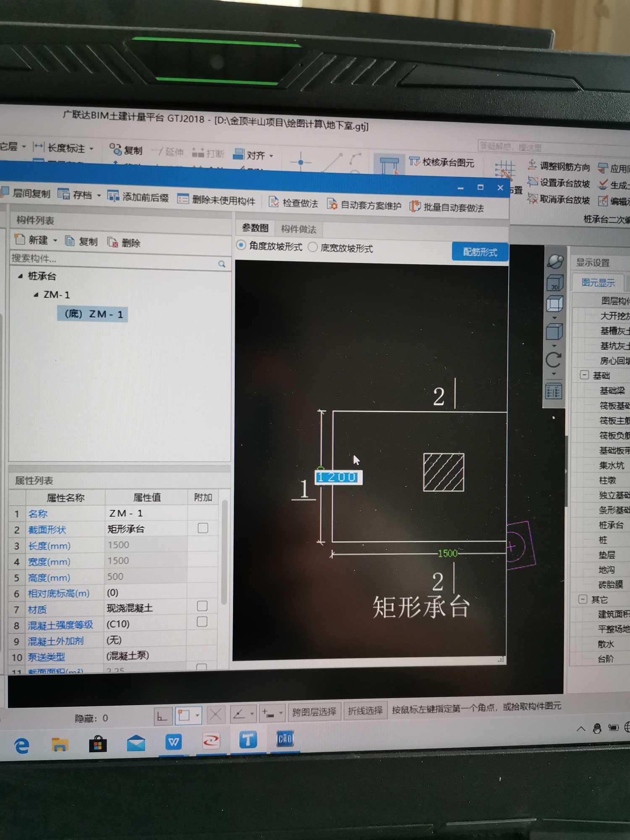Image resolution: width=630 pixels, height=840 pixels.
Task: Click 调整钢筋方向 ribbon icon
Action: point(533,165)
